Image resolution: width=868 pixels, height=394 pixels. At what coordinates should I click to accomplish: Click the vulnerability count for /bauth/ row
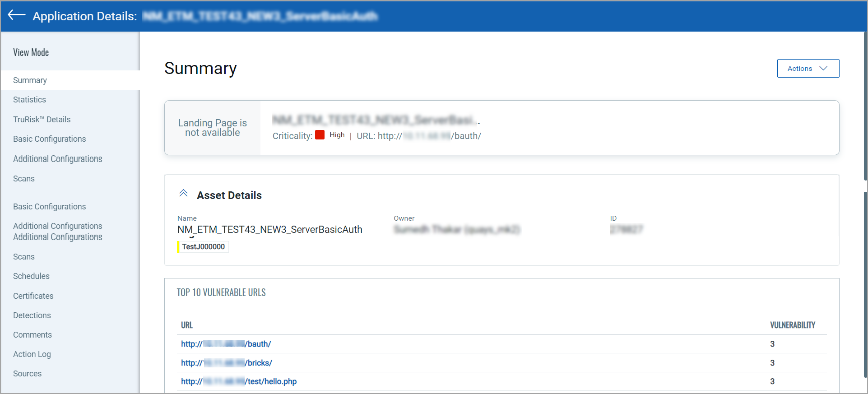pos(772,344)
